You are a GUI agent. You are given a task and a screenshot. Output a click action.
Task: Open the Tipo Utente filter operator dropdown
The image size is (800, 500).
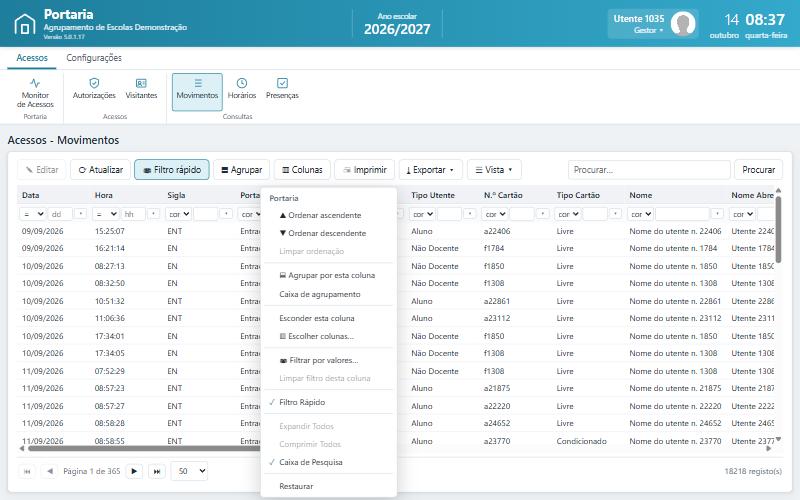tap(423, 214)
